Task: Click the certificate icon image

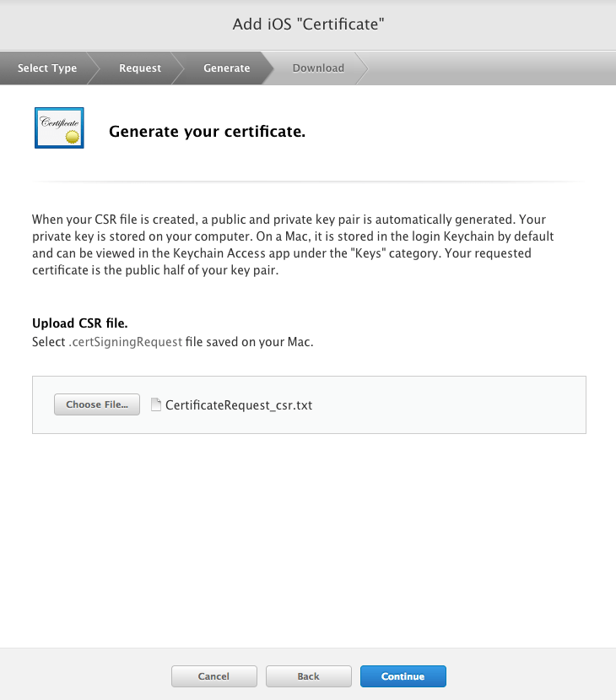Action: [x=59, y=128]
